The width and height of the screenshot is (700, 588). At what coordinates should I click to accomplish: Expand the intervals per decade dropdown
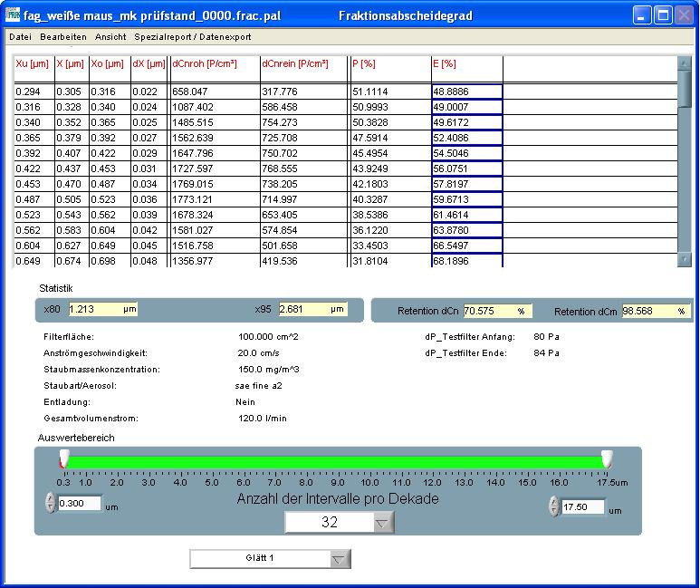click(x=384, y=523)
